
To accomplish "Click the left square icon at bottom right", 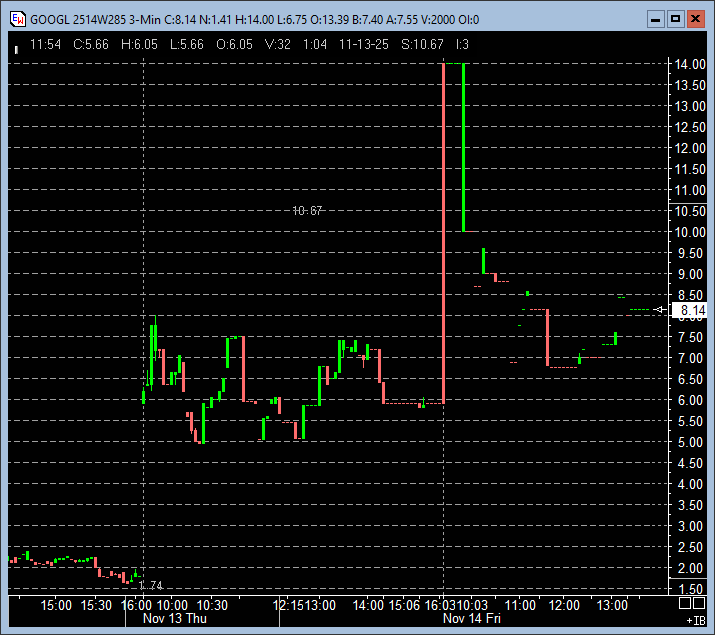I will pyautogui.click(x=685, y=603).
